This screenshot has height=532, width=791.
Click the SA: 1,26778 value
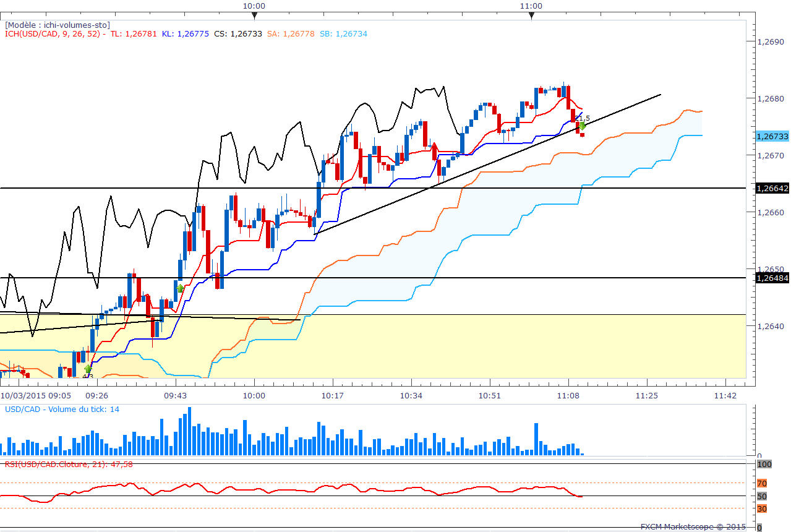(291, 33)
